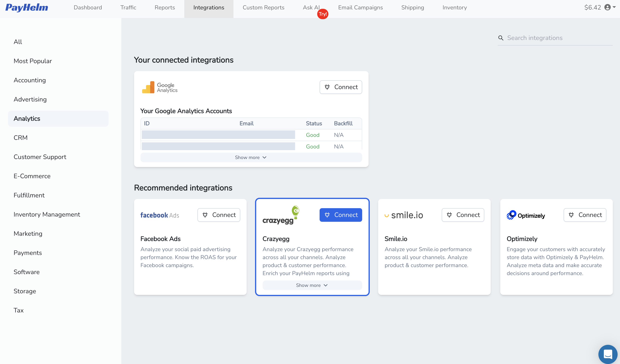This screenshot has height=364, width=620.
Task: Connect the Crazyegg integration
Action: [341, 215]
